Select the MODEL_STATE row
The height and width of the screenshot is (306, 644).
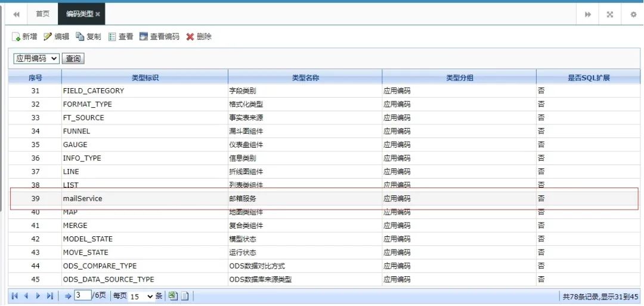coord(324,239)
